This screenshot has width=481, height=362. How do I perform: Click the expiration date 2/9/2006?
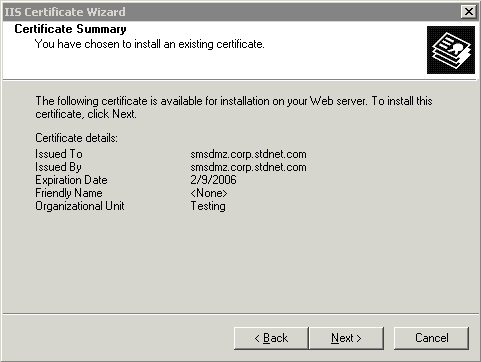click(213, 180)
